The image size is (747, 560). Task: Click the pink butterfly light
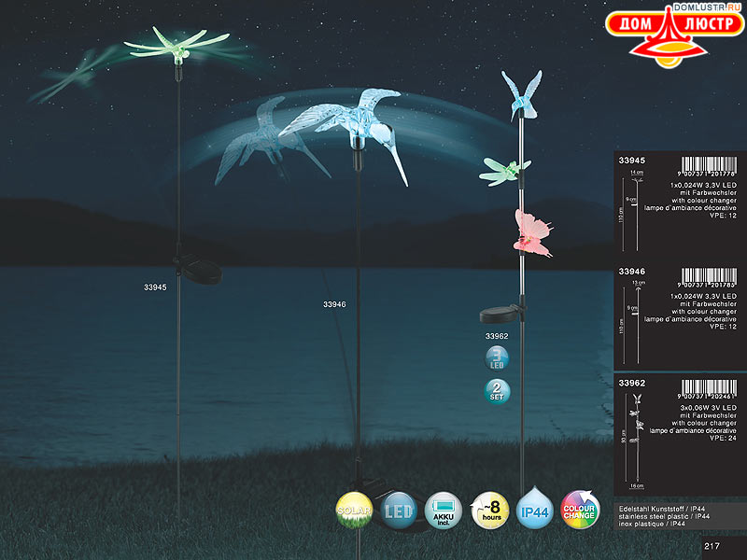point(533,233)
